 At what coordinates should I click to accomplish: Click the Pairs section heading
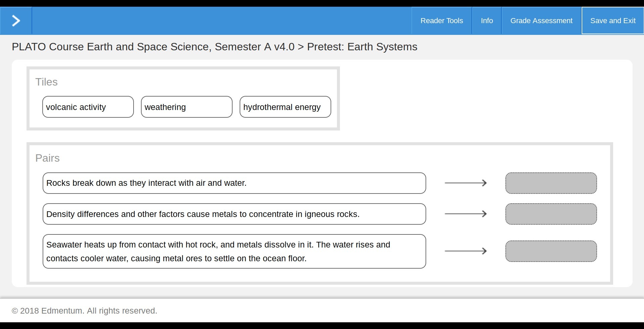point(48,158)
